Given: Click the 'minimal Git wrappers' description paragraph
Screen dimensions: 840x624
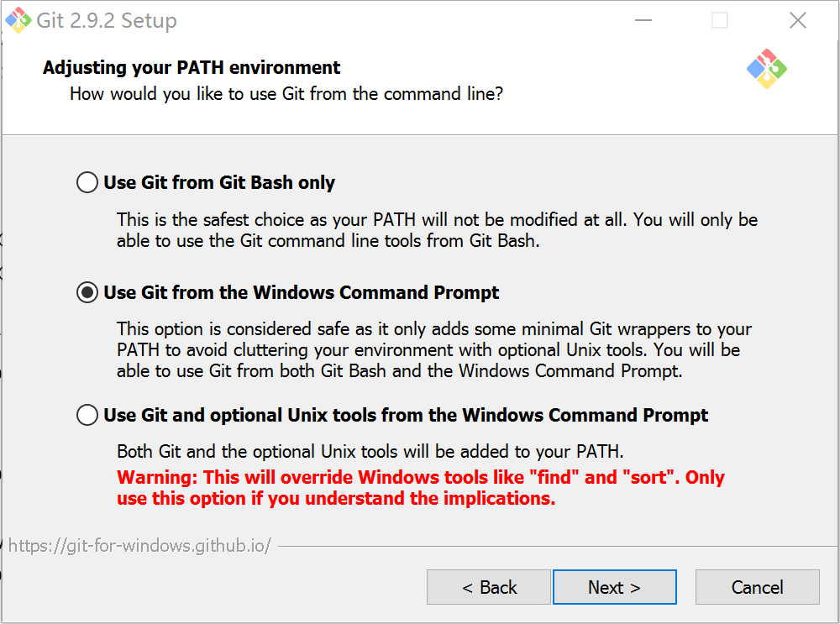Looking at the screenshot, I should (x=434, y=349).
